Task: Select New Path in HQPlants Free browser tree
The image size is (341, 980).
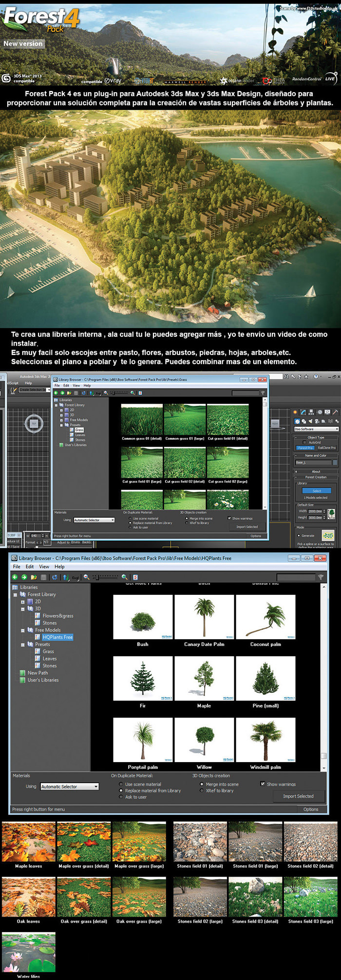Action: (x=38, y=673)
